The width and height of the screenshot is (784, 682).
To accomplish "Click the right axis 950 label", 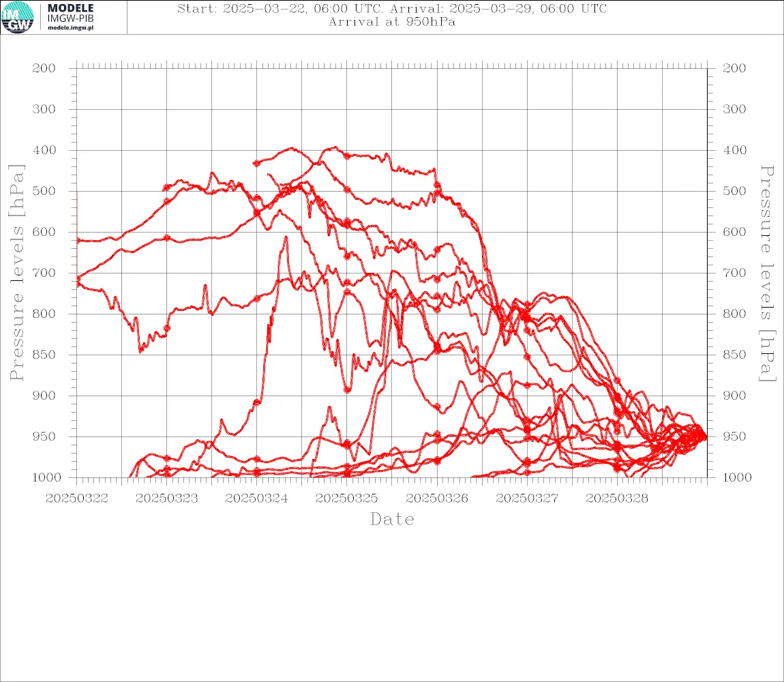I will (x=734, y=436).
